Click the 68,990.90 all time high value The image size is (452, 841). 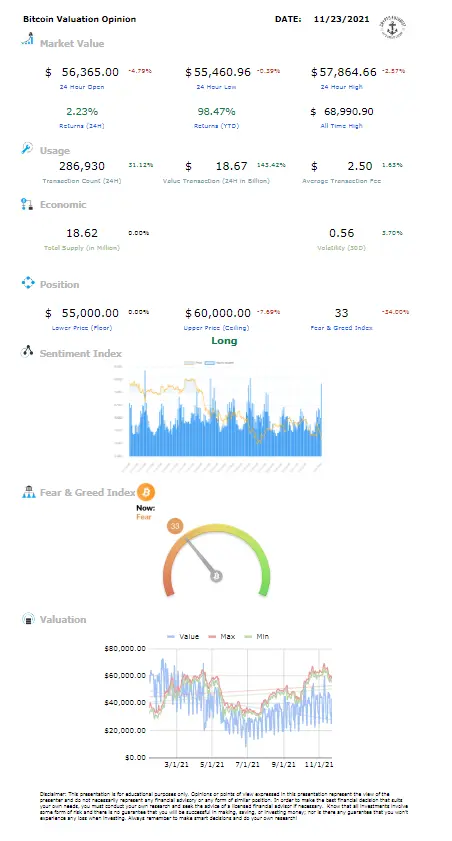coord(349,112)
